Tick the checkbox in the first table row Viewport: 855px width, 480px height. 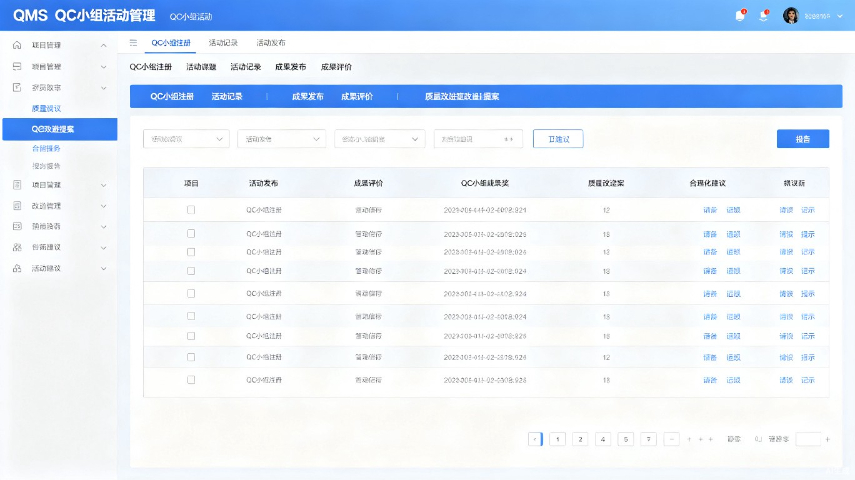coord(191,209)
